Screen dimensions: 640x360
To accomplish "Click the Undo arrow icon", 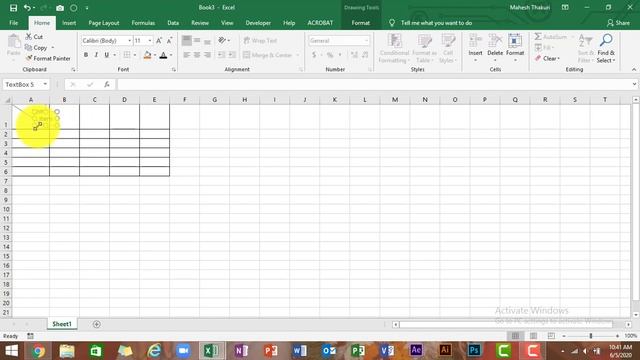I will click(27, 8).
